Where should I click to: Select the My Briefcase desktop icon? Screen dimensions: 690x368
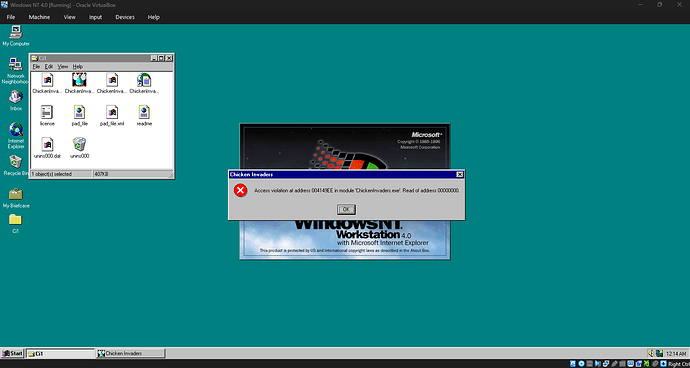pos(16,194)
